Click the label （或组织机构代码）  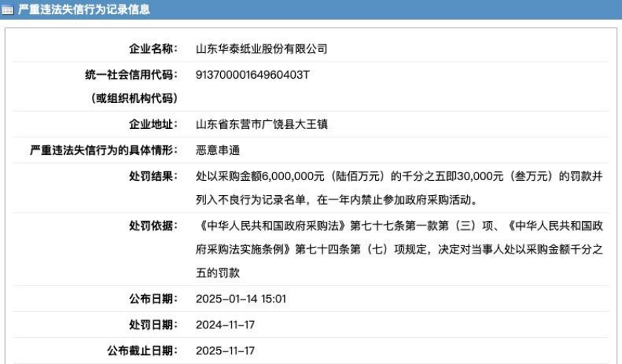pyautogui.click(x=133, y=99)
